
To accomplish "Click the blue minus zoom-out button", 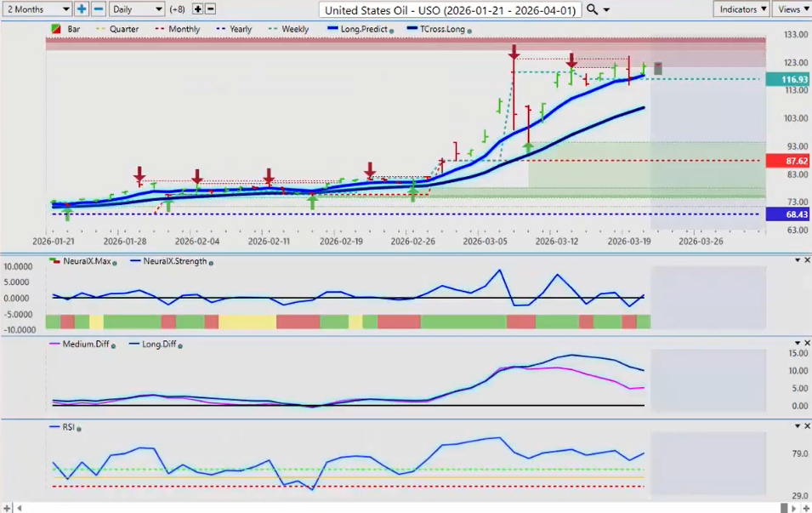I will 99,9.
